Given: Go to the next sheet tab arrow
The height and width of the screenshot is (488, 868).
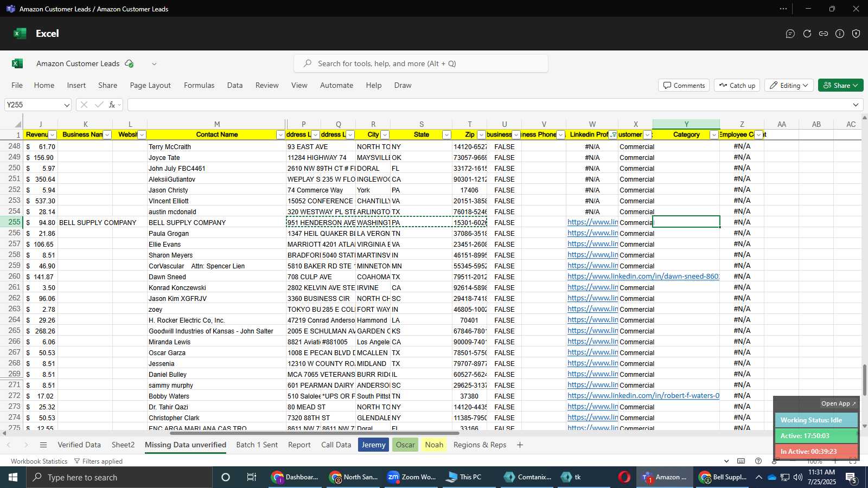Looking at the screenshot, I should click(25, 445).
